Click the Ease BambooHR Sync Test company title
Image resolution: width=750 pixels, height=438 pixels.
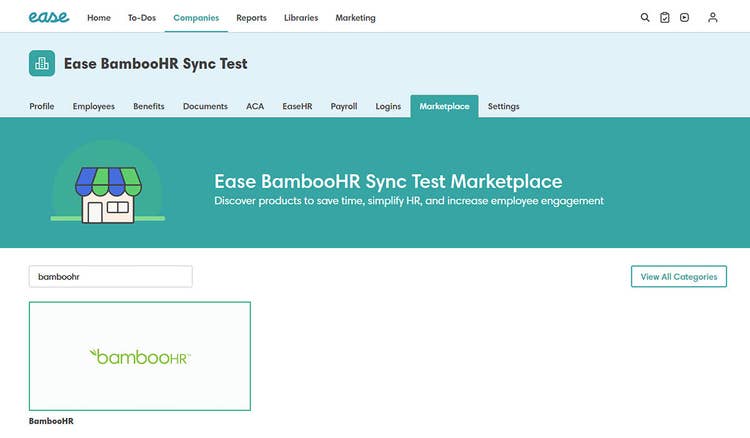click(155, 64)
